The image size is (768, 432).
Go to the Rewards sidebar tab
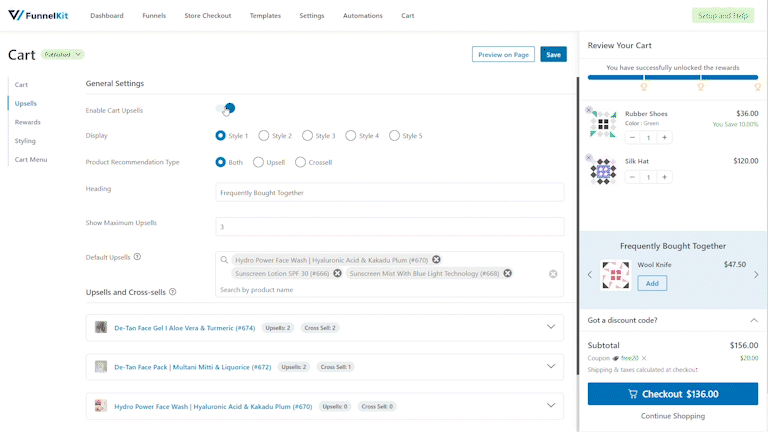(x=27, y=122)
